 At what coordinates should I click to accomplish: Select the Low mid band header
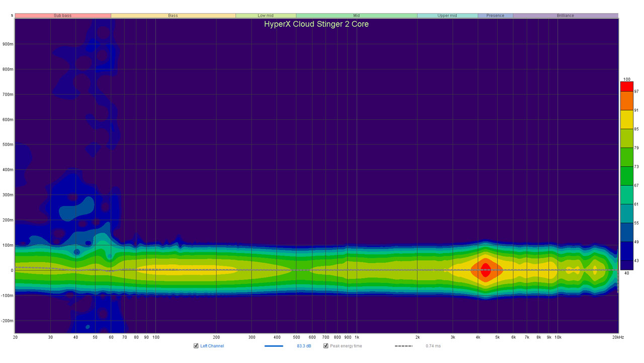(x=266, y=16)
